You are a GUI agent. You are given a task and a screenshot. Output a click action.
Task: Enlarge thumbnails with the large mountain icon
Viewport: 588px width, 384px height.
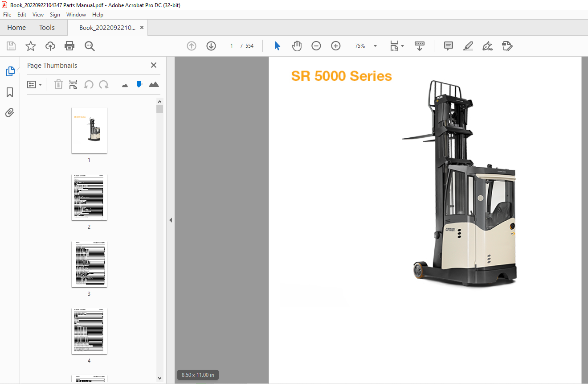click(154, 84)
